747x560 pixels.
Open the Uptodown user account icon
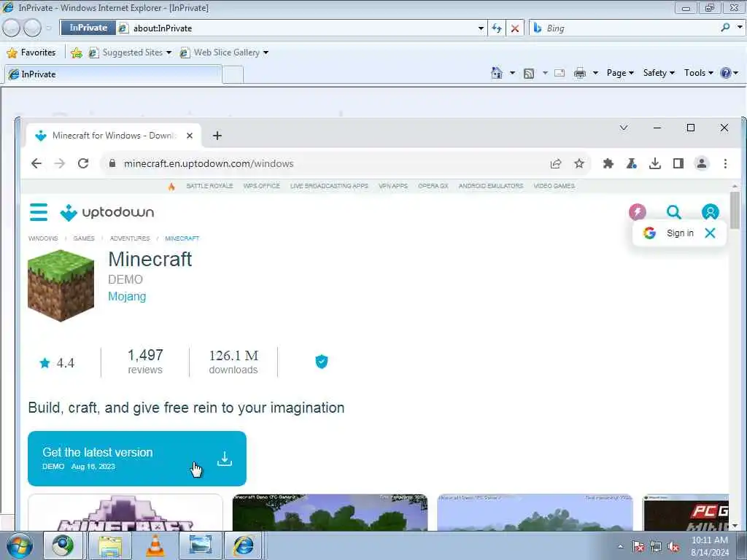pyautogui.click(x=710, y=211)
